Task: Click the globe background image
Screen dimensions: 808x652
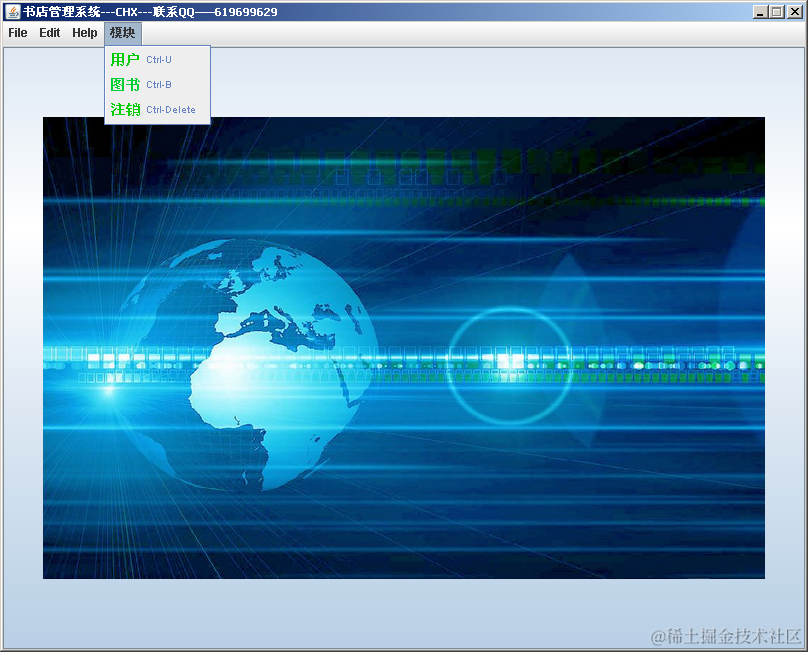Action: point(403,348)
